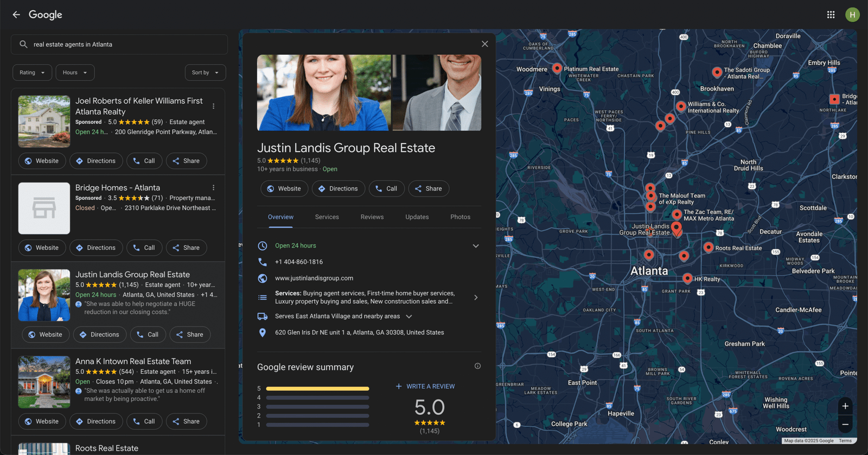Click the info icon beside Google review summary

tap(477, 366)
